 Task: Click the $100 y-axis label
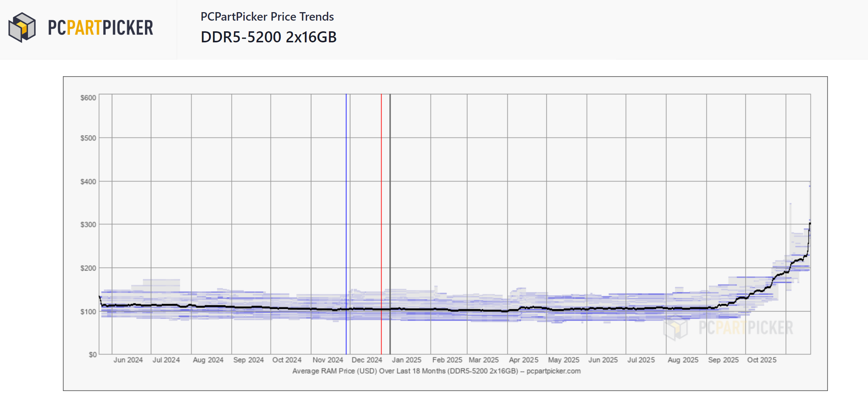[88, 312]
